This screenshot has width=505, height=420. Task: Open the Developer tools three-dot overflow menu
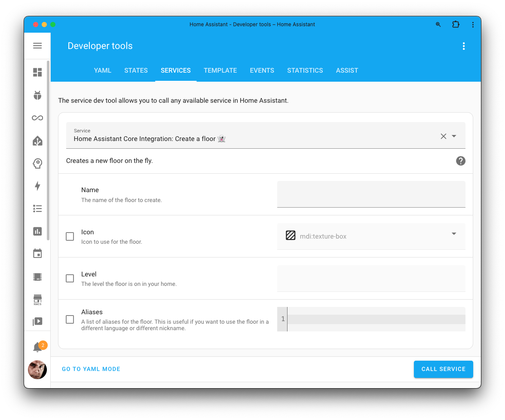point(463,46)
